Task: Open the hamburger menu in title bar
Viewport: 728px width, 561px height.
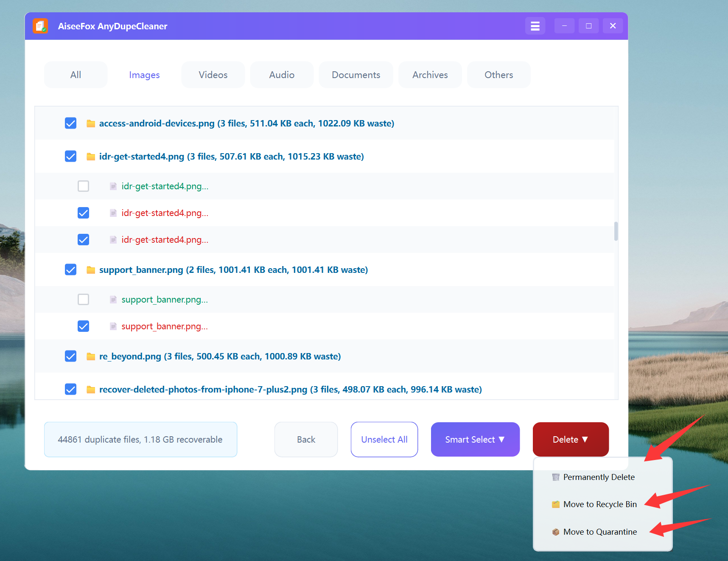Action: (535, 26)
